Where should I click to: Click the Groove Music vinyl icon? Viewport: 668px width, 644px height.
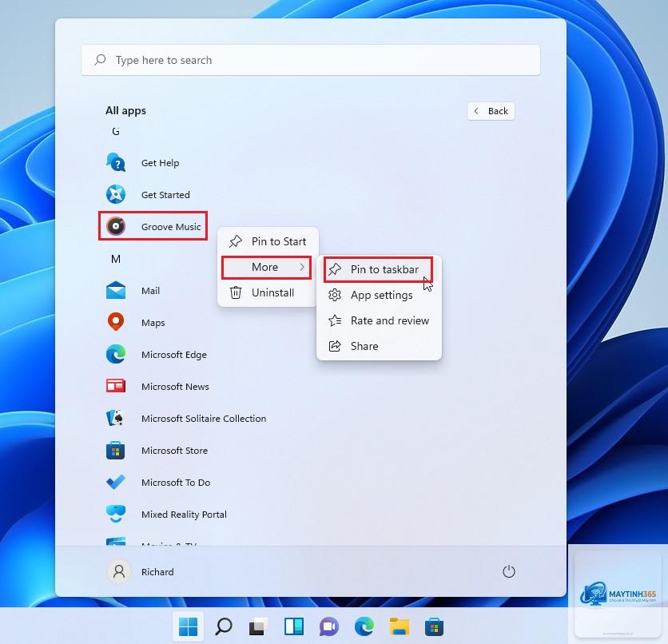116,226
